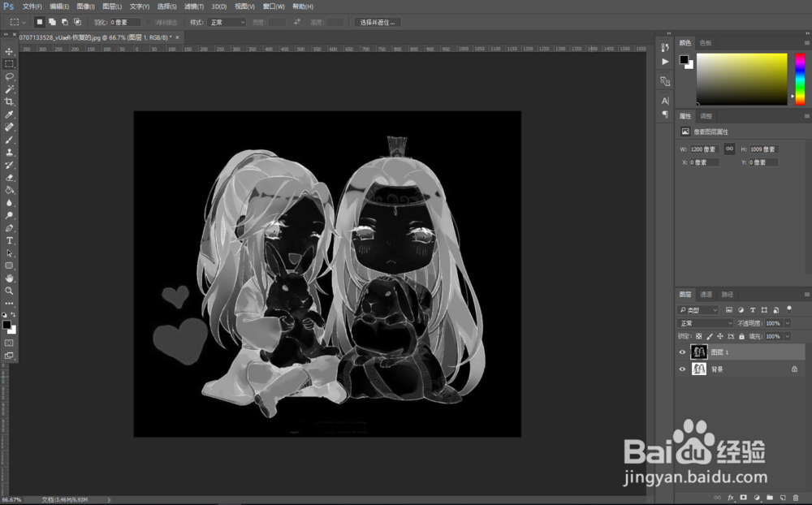Toggle the width-height link icon in properties
Image resolution: width=812 pixels, height=505 pixels.
(x=729, y=149)
